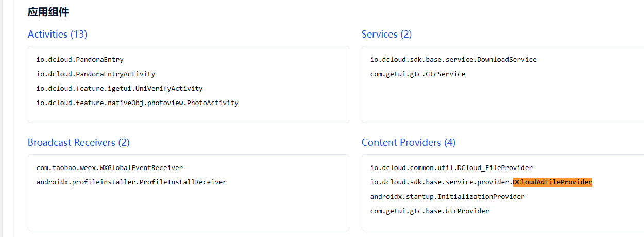Click the com.getui.gtc.GtcService entry
This screenshot has width=644, height=237.
point(417,74)
